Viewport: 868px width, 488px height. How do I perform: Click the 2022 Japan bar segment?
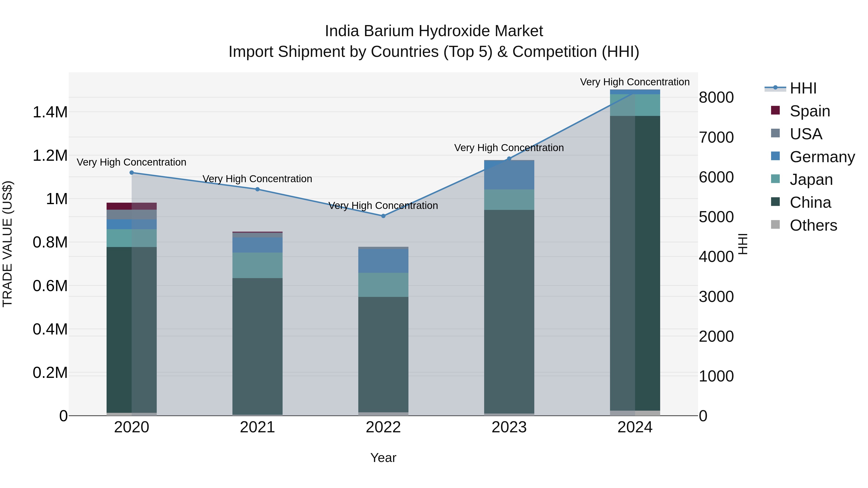point(383,285)
